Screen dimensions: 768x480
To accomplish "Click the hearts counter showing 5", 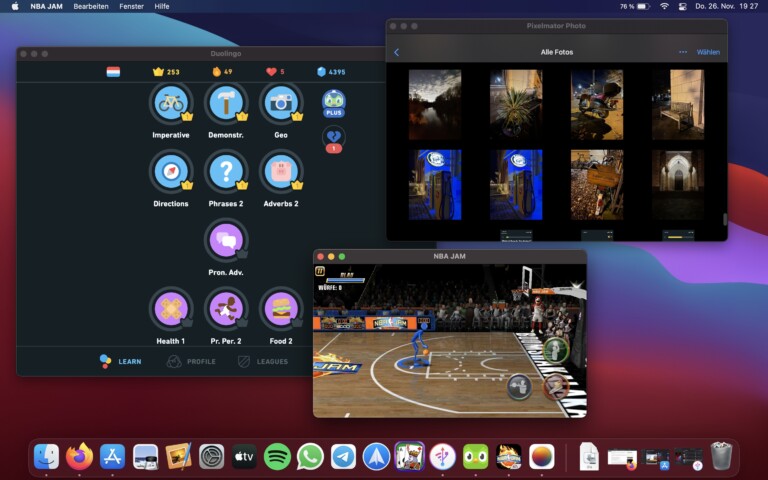I will 275,72.
